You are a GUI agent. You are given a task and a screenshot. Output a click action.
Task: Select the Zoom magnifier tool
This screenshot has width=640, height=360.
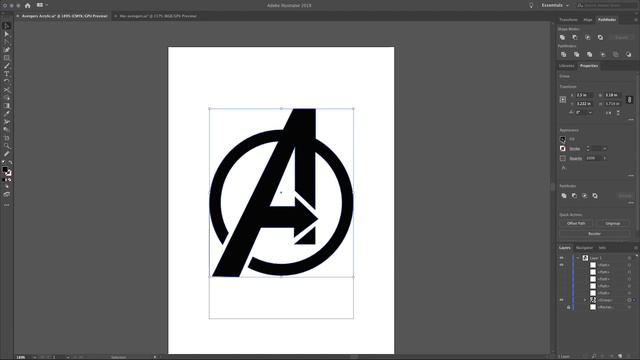point(7,146)
